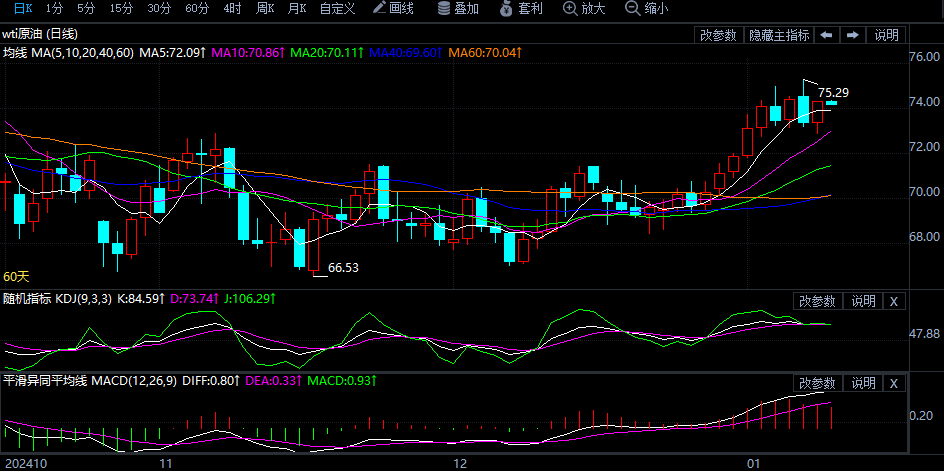Open 改参数 for the MA main chart
The height and width of the screenshot is (471, 944).
[719, 35]
